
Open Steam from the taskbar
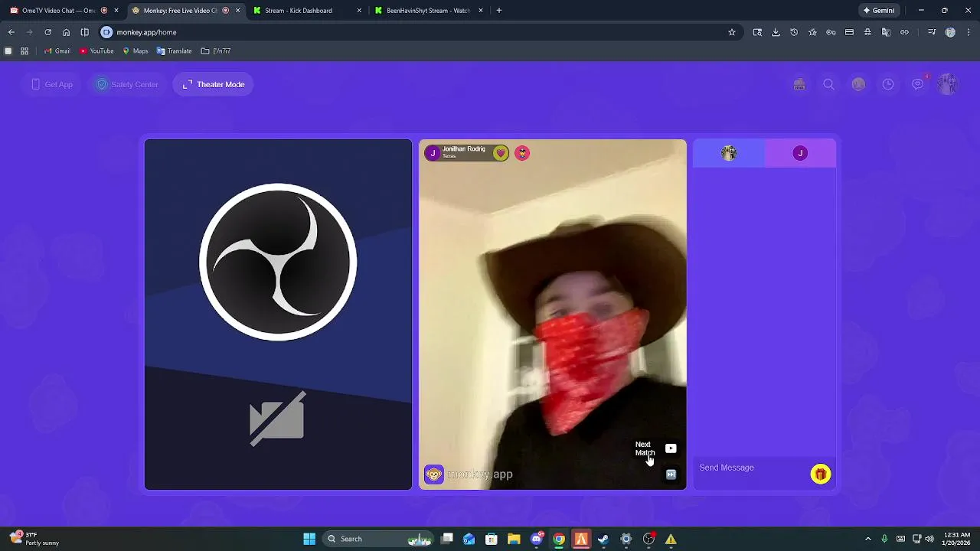[x=603, y=539]
